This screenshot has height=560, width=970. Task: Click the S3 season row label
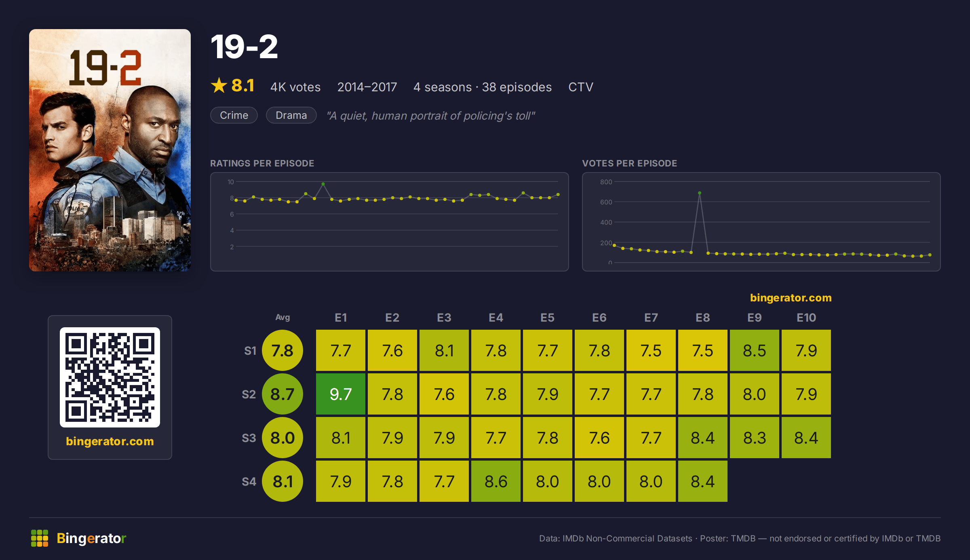(249, 438)
